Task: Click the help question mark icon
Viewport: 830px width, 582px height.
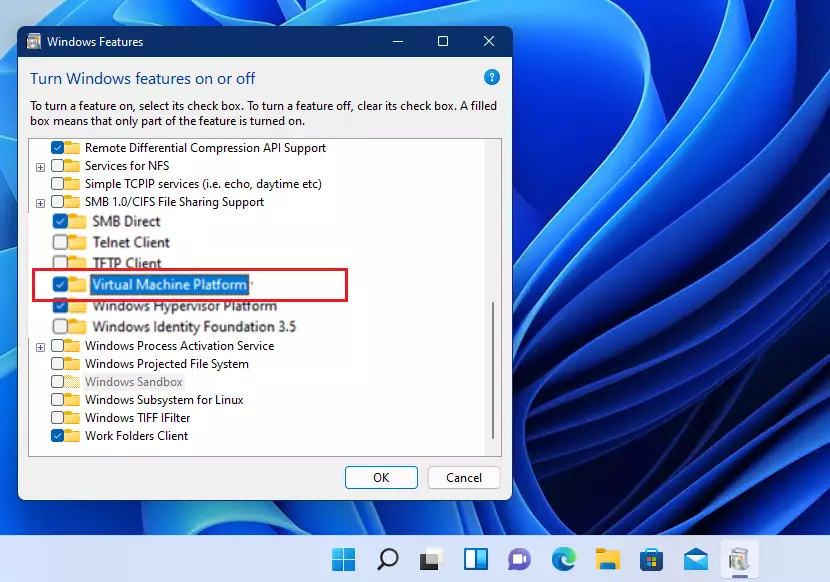Action: 492,77
